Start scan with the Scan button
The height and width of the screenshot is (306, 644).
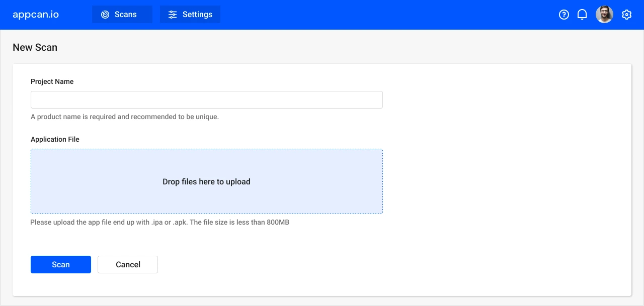[61, 264]
